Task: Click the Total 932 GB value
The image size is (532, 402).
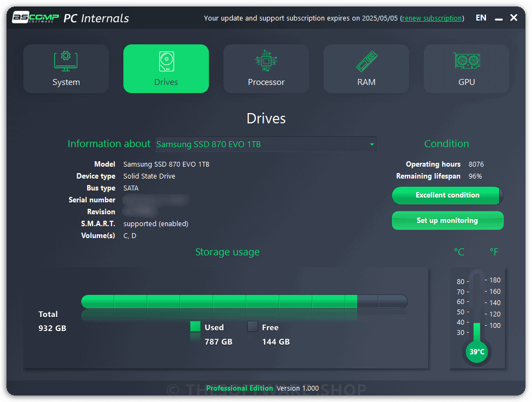Action: pos(52,328)
